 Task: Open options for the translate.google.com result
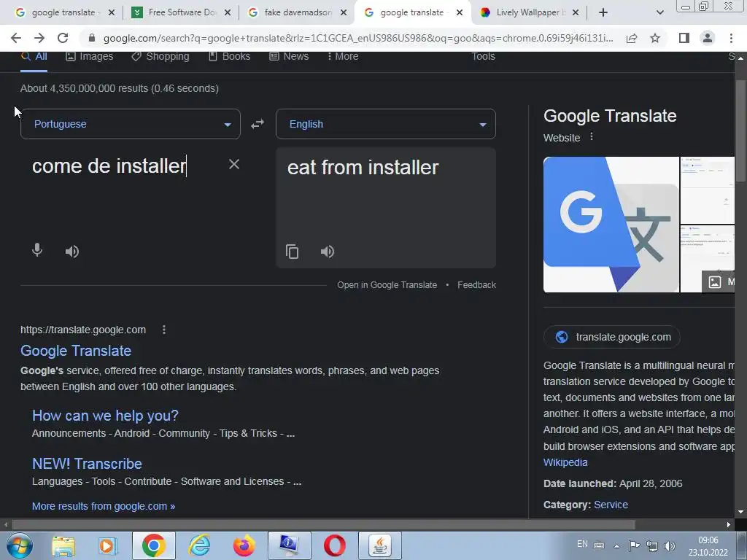click(164, 330)
